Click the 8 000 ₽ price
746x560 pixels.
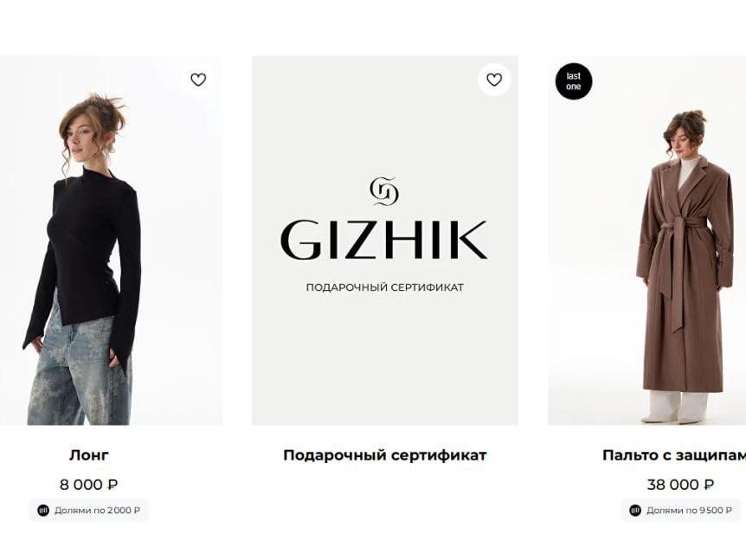pyautogui.click(x=89, y=485)
